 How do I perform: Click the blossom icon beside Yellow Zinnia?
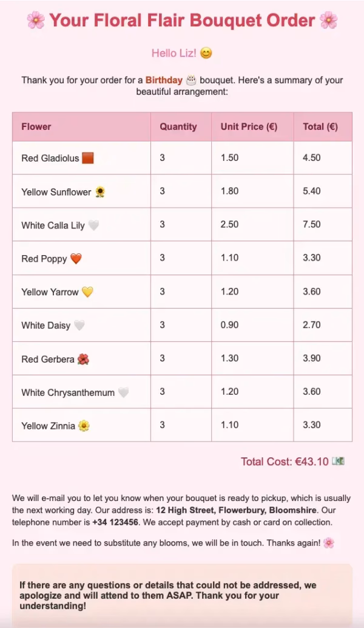tap(84, 426)
